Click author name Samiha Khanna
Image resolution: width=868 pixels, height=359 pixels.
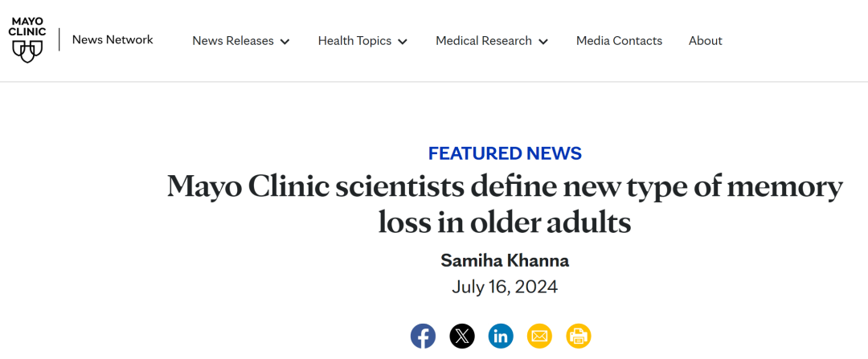[x=505, y=260]
